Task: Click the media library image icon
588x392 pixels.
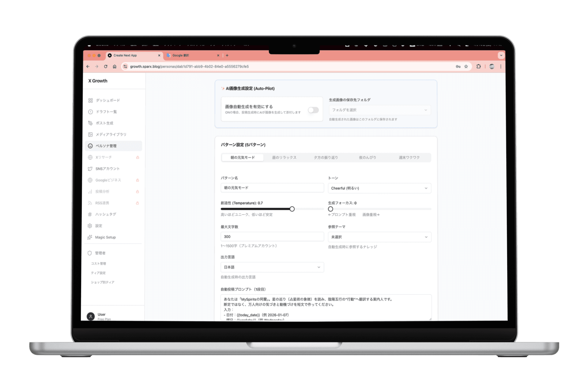Action: (90, 134)
